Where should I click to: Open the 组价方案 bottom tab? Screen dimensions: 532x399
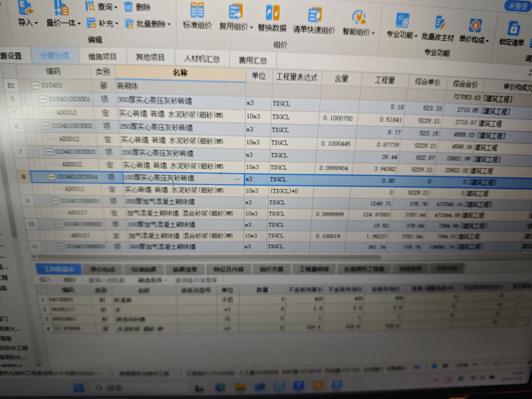pyautogui.click(x=272, y=269)
